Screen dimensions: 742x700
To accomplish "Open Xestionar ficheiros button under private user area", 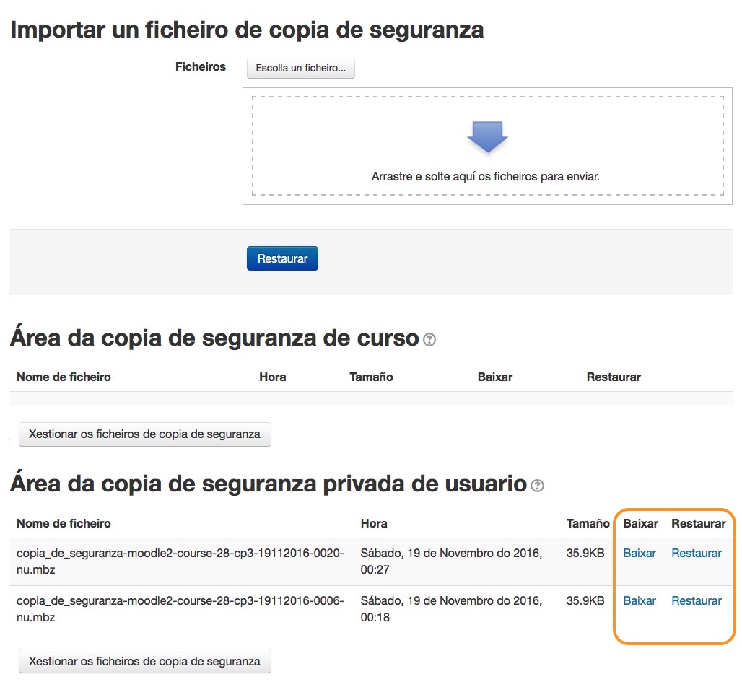I will click(144, 661).
